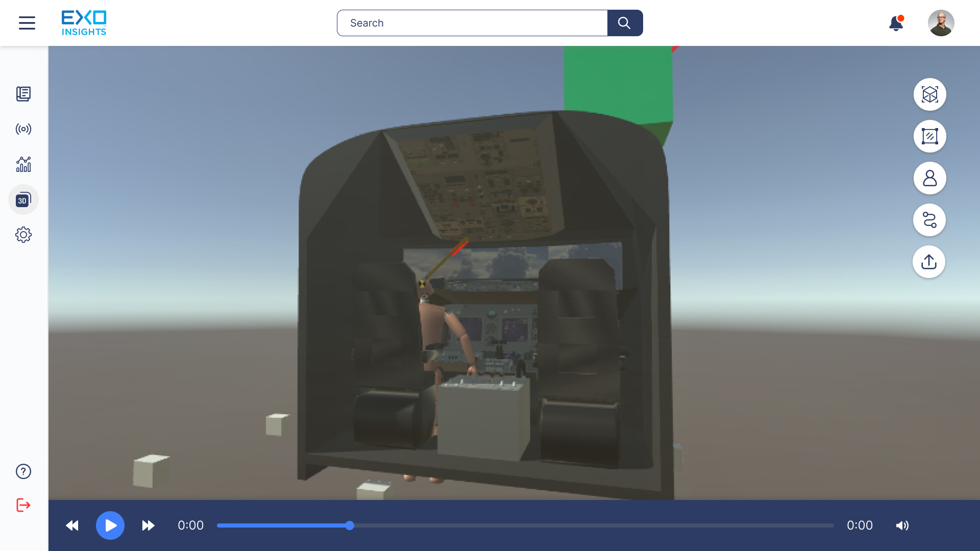Viewport: 980px width, 551px height.
Task: Click the search input field
Action: click(x=473, y=23)
